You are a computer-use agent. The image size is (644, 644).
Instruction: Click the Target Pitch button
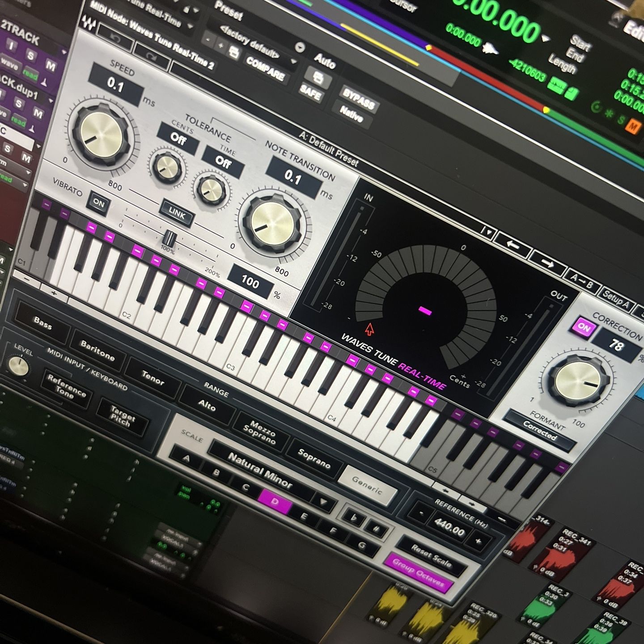tap(121, 417)
